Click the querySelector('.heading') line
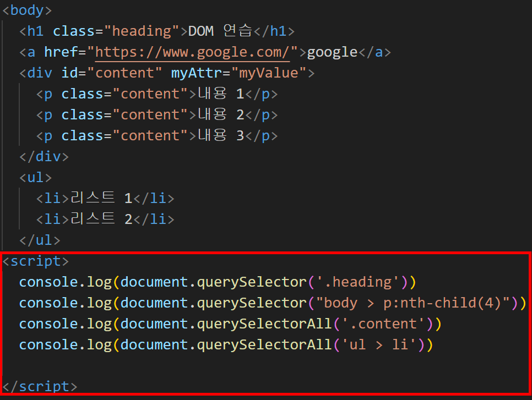This screenshot has height=400, width=532. (218, 282)
